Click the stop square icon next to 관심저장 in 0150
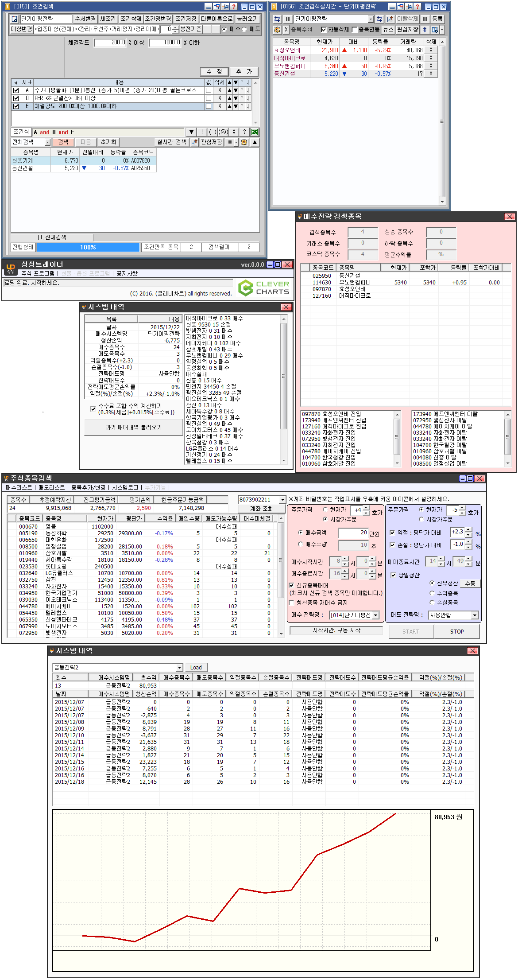The image size is (518, 980). coord(230,142)
